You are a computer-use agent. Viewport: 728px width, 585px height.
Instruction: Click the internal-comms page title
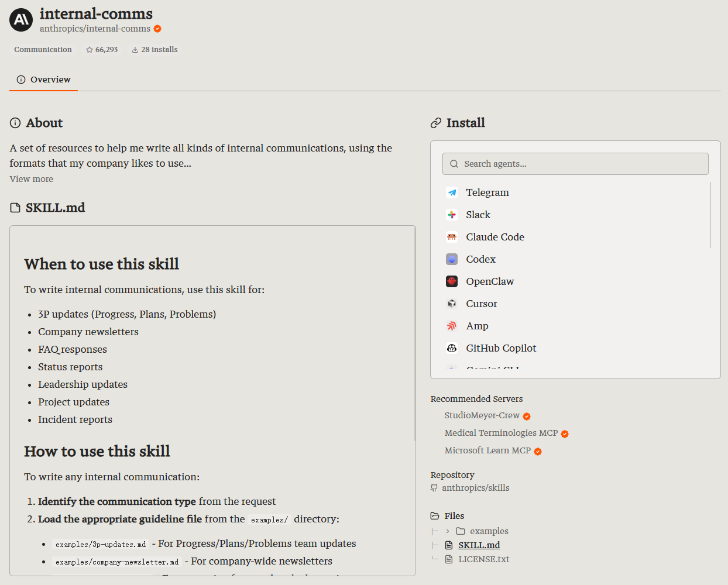click(96, 13)
